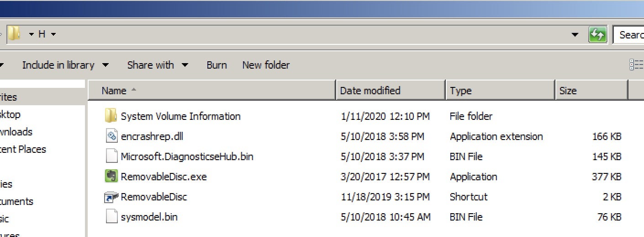The width and height of the screenshot is (644, 237).
Task: Click the arrow after H in path
Action: coord(53,35)
